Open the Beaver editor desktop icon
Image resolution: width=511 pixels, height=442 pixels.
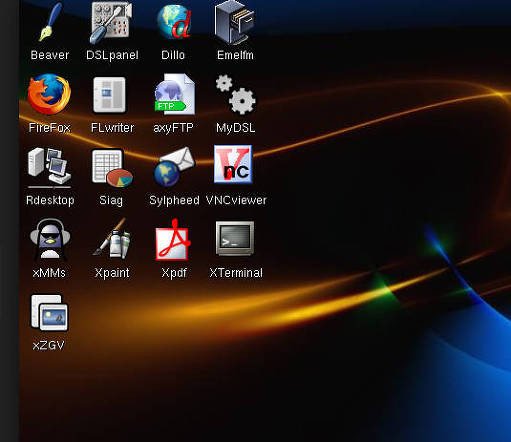point(50,22)
